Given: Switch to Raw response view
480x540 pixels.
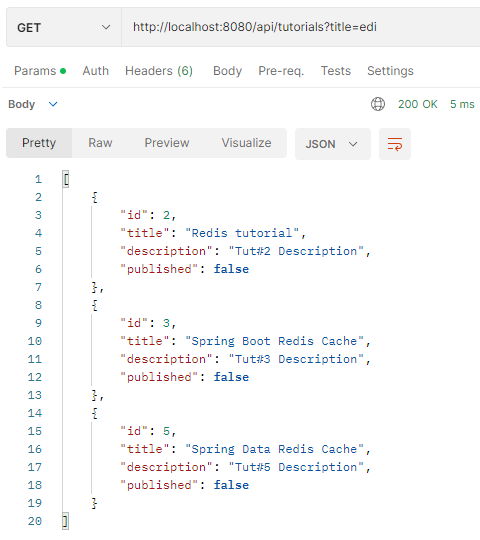Looking at the screenshot, I should (x=100, y=143).
